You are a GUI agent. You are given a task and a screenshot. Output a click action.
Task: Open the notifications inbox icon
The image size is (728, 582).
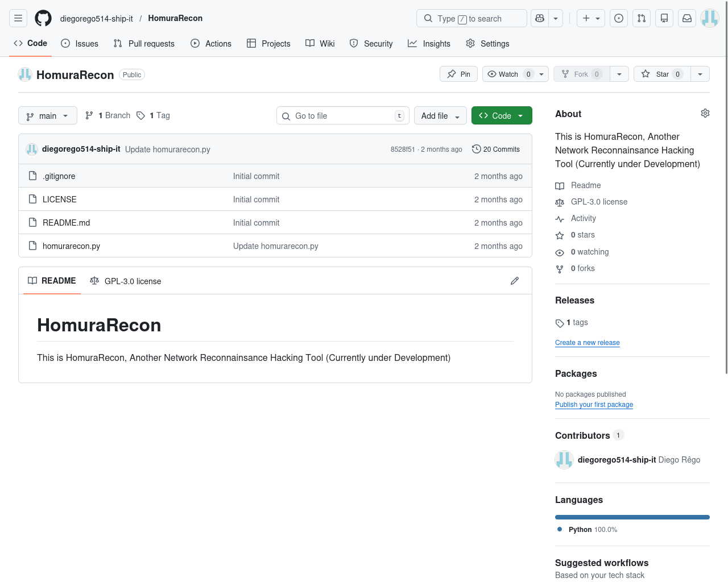coord(687,18)
